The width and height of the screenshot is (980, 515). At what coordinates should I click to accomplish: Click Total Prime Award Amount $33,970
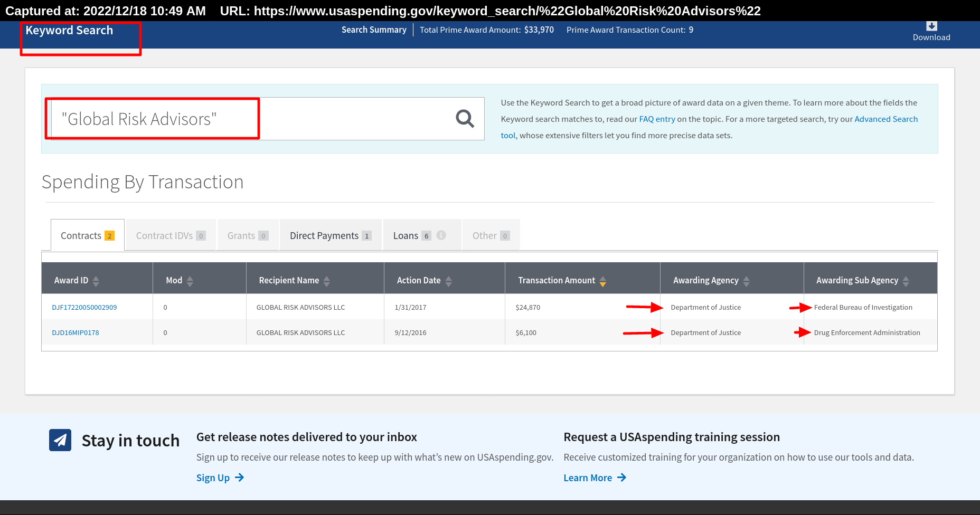pos(487,30)
